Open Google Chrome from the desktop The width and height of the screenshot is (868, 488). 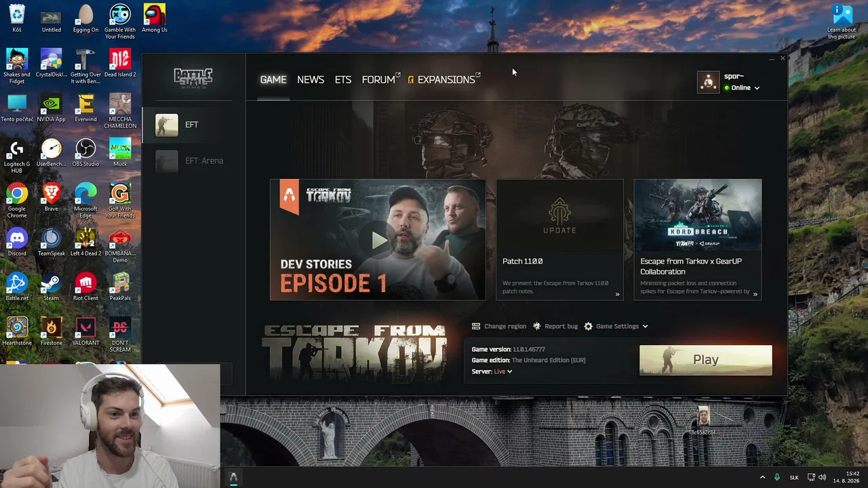tap(17, 201)
